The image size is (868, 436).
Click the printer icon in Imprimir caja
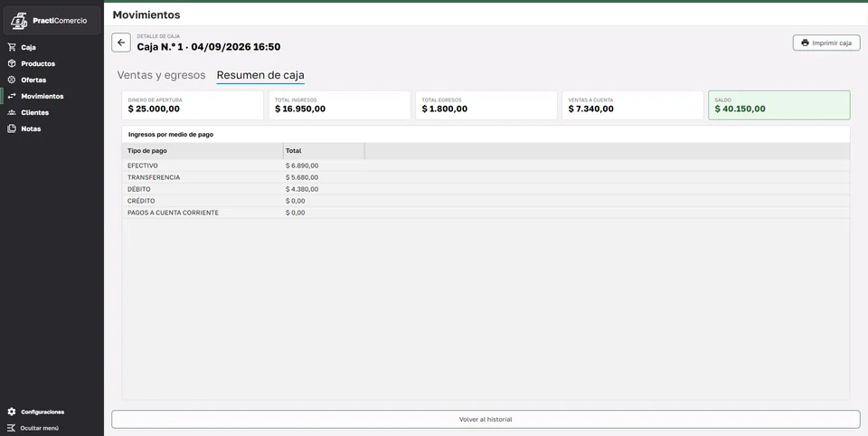pos(805,43)
